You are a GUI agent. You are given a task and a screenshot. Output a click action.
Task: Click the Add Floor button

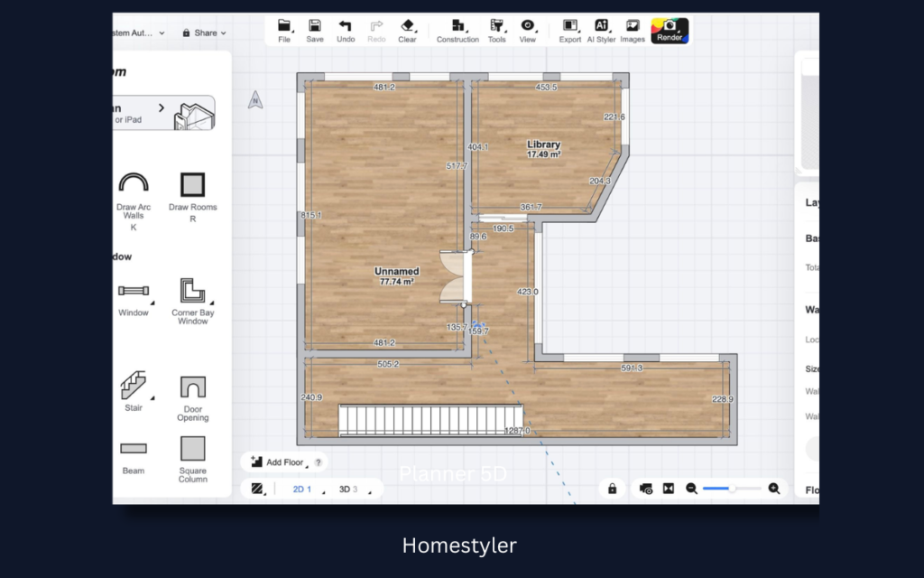click(x=281, y=461)
